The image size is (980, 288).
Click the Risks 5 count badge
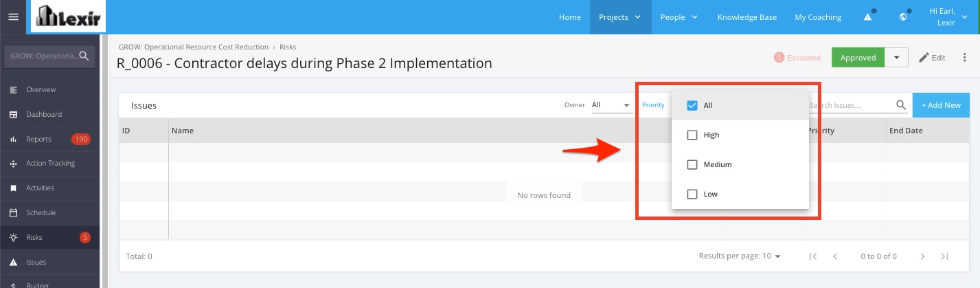(x=85, y=238)
